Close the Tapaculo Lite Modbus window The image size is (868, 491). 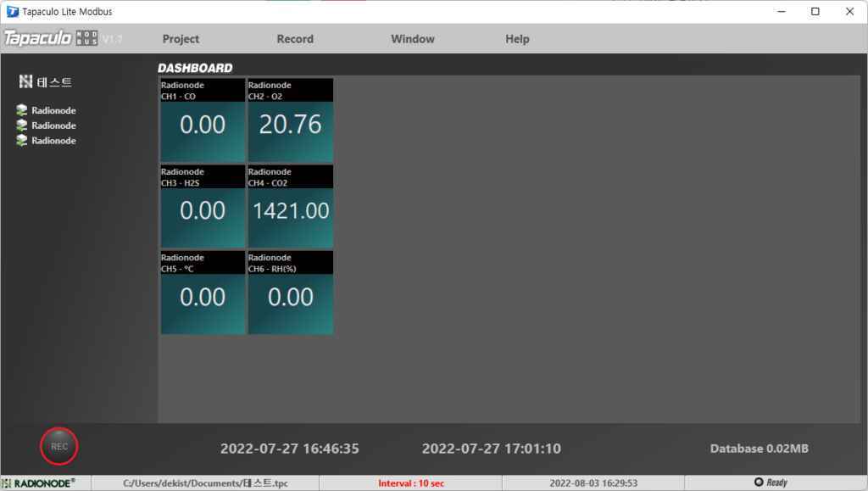click(x=849, y=12)
